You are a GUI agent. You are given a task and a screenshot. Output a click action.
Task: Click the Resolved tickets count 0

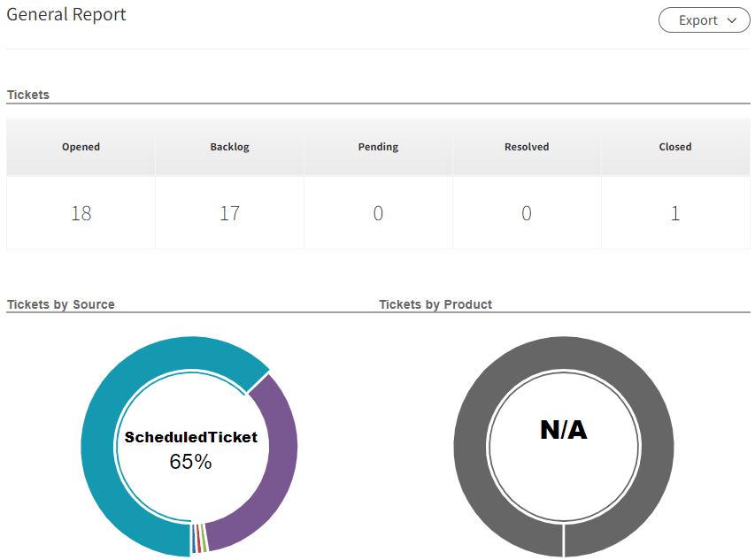click(527, 213)
